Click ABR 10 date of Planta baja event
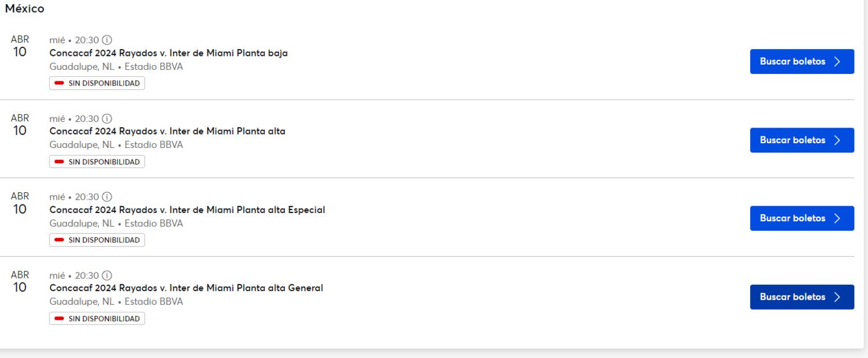Screen dimensions: 868x358 20,46
